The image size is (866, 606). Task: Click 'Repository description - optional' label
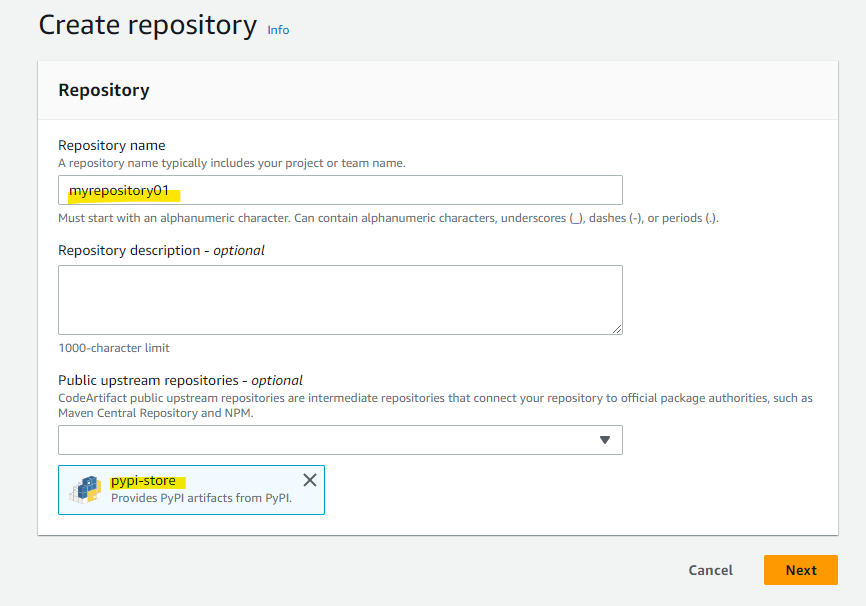(161, 250)
